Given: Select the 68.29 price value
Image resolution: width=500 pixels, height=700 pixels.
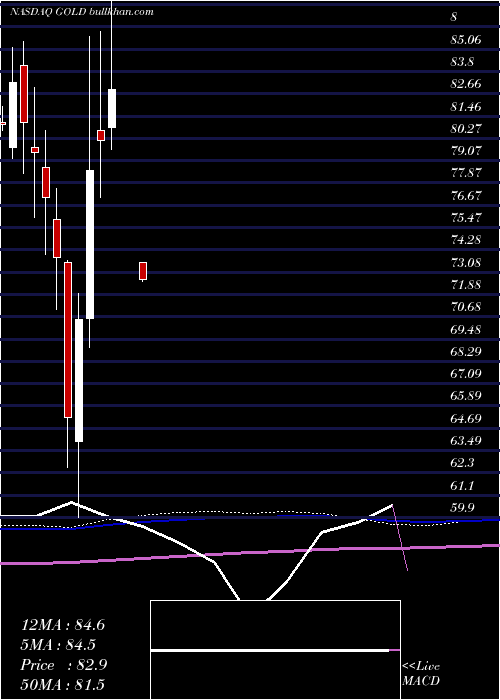Looking at the screenshot, I should pyautogui.click(x=466, y=352).
